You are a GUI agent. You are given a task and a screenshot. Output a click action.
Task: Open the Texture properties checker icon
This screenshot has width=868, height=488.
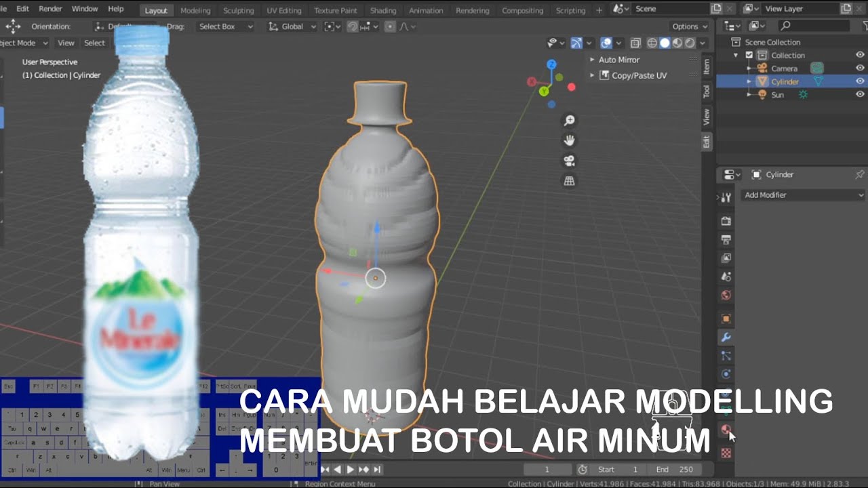(x=726, y=453)
